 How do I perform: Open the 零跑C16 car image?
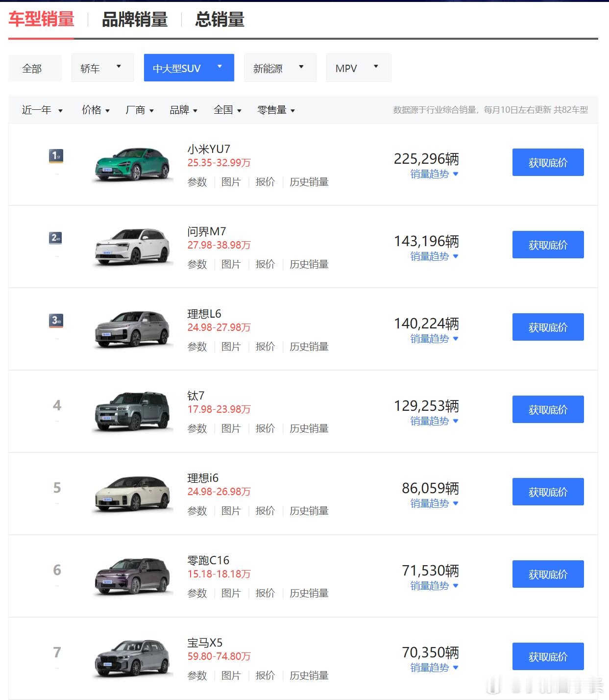[x=132, y=576]
